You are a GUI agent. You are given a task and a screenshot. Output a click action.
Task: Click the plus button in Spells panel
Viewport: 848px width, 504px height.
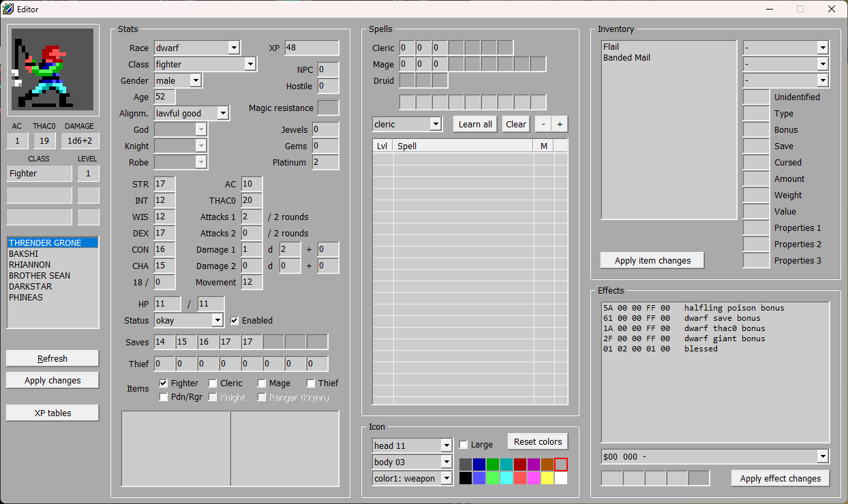pos(560,124)
